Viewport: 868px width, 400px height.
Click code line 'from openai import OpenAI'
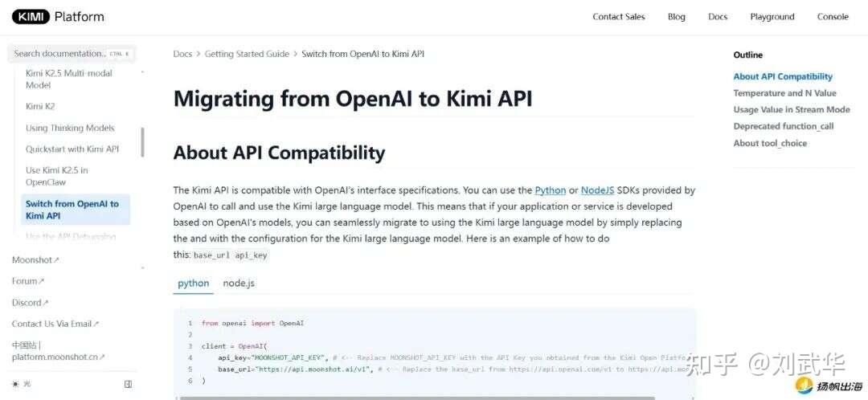(253, 323)
